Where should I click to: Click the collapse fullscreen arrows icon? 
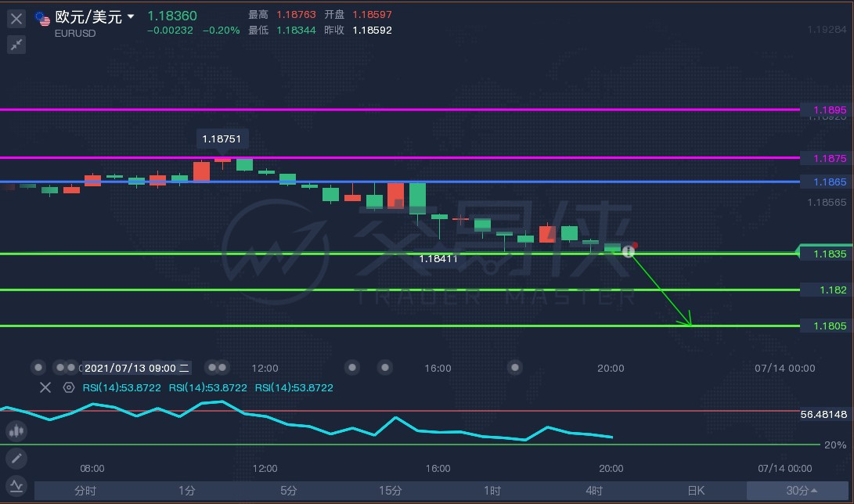click(16, 45)
